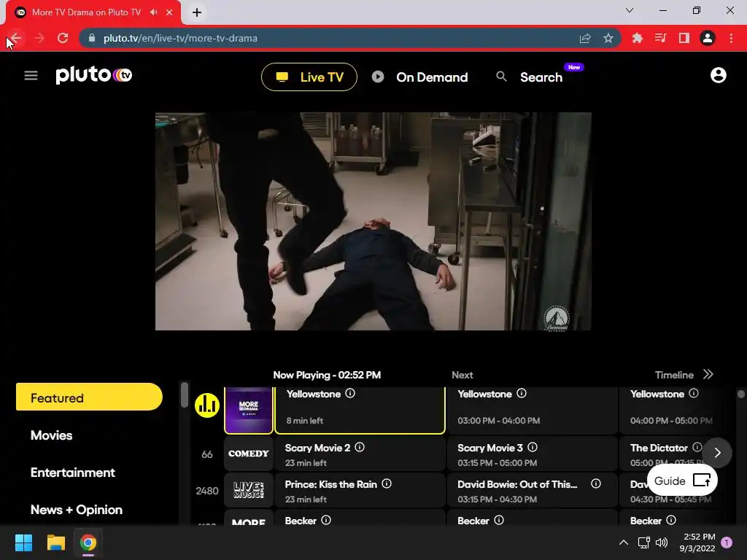Click the browser back arrow
747x560 pixels.
point(16,38)
